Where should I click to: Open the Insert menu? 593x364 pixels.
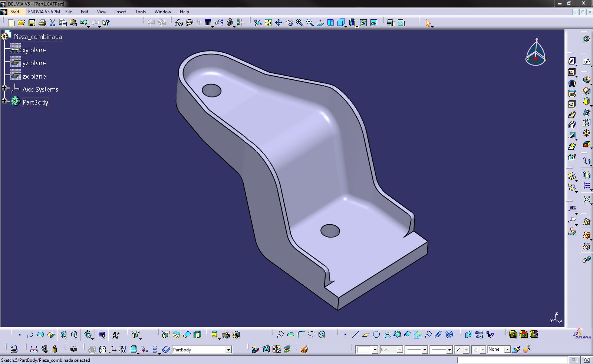(121, 12)
